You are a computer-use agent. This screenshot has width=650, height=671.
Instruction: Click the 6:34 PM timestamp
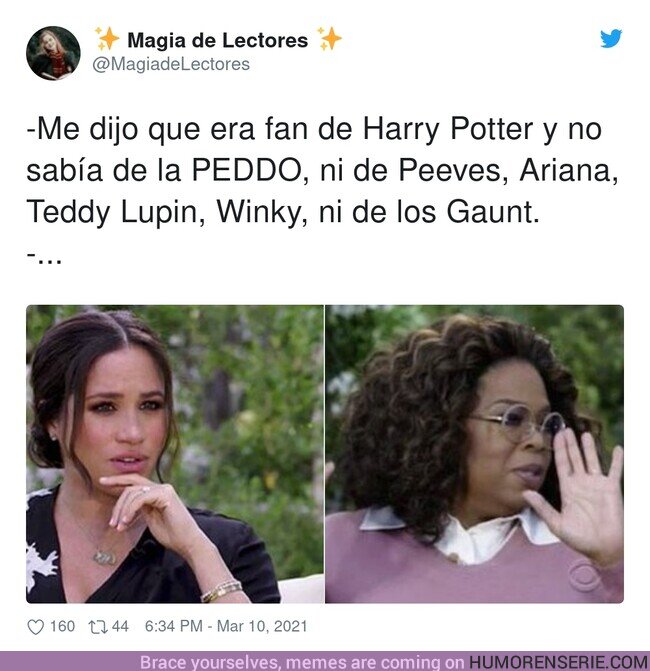click(x=173, y=626)
